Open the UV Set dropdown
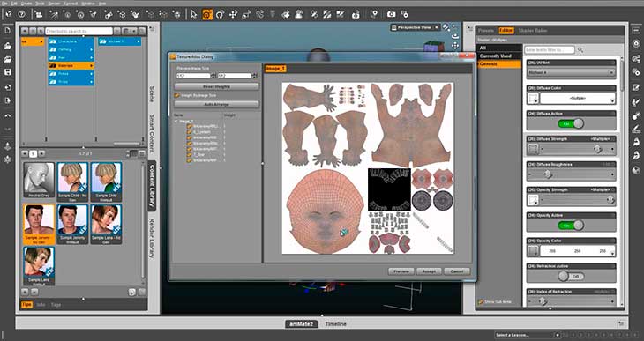This screenshot has width=644, height=341. pyautogui.click(x=572, y=72)
